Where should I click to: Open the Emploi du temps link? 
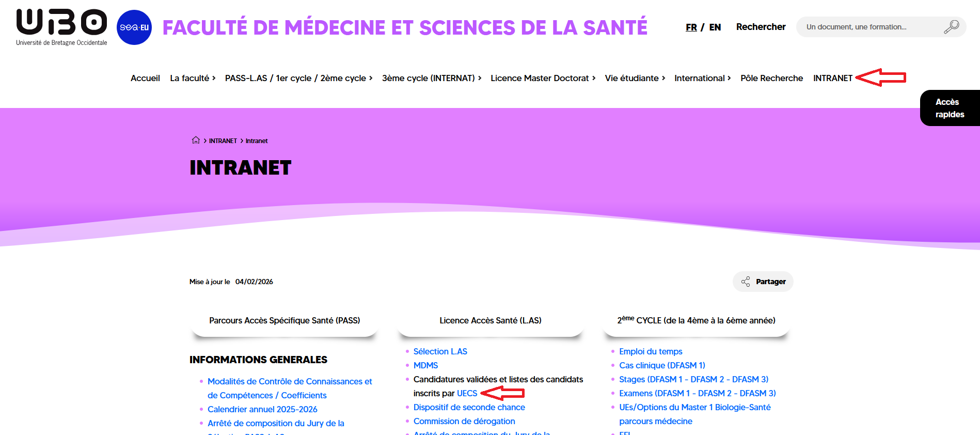pos(651,351)
